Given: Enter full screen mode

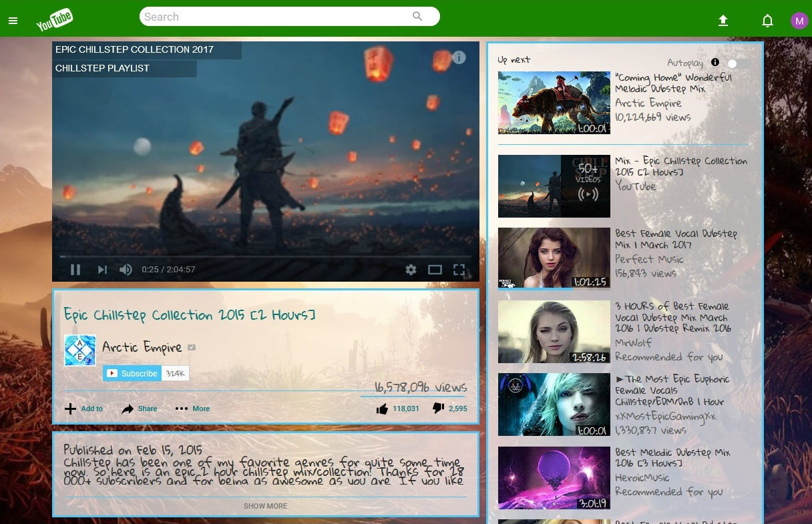Looking at the screenshot, I should coord(459,270).
